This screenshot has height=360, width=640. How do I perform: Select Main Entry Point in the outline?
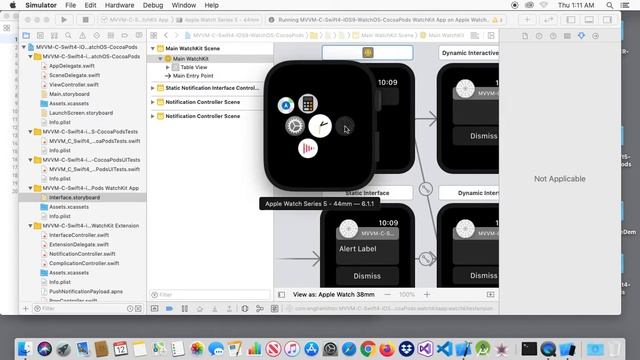tap(193, 76)
